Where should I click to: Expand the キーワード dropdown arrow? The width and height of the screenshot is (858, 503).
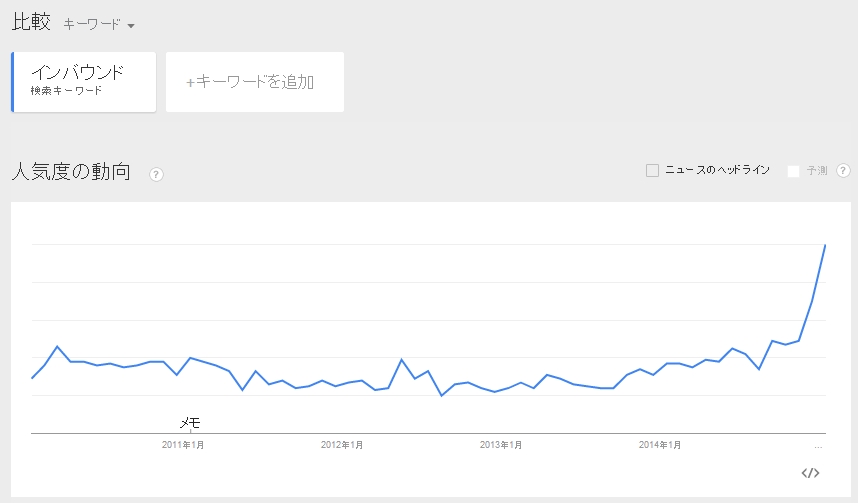(x=131, y=26)
